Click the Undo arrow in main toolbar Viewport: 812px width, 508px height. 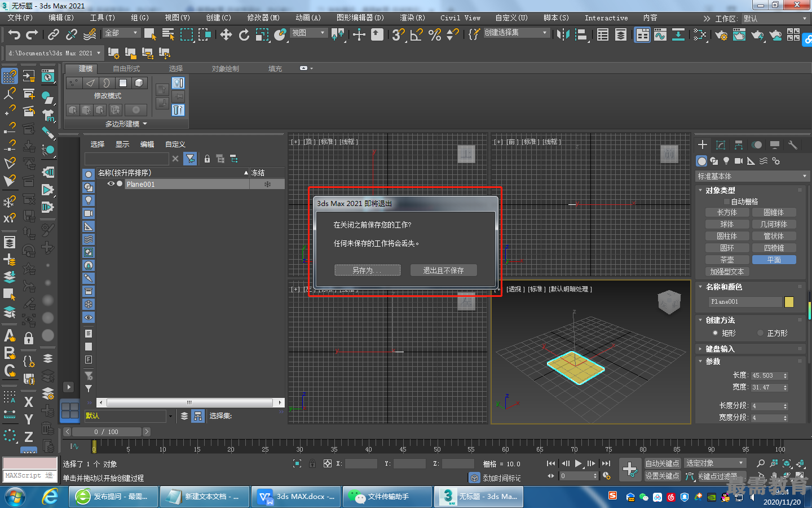(14, 35)
